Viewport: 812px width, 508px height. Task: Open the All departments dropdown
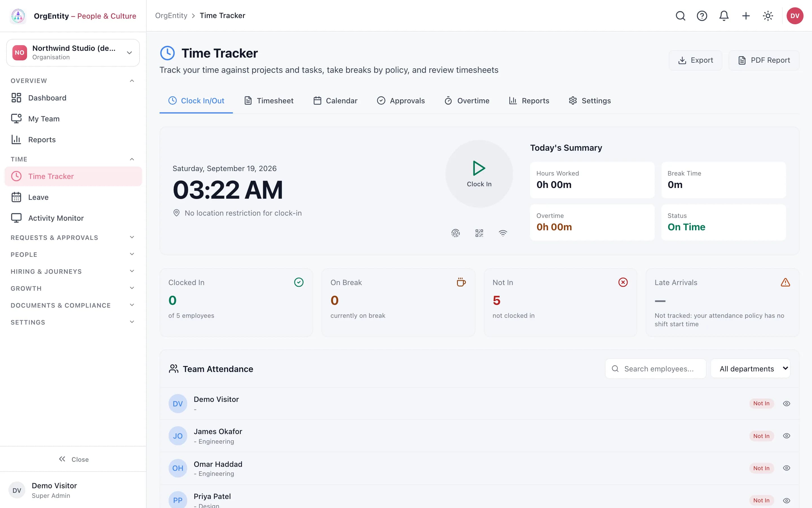pyautogui.click(x=751, y=369)
